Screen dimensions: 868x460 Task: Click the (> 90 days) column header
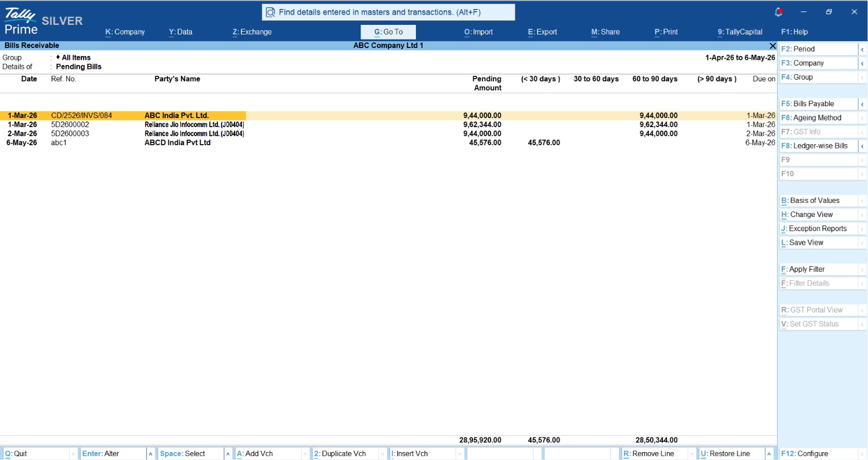coord(717,79)
